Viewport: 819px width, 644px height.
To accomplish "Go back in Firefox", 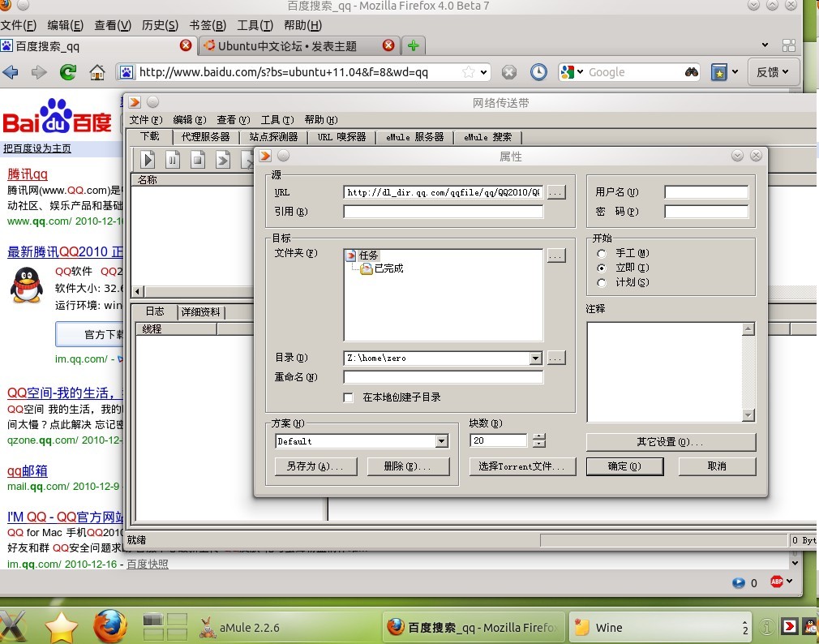I will [11, 72].
